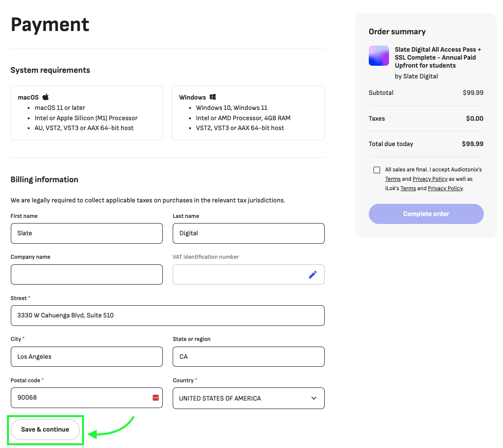
Task: Click into the Last name field
Action: (249, 233)
